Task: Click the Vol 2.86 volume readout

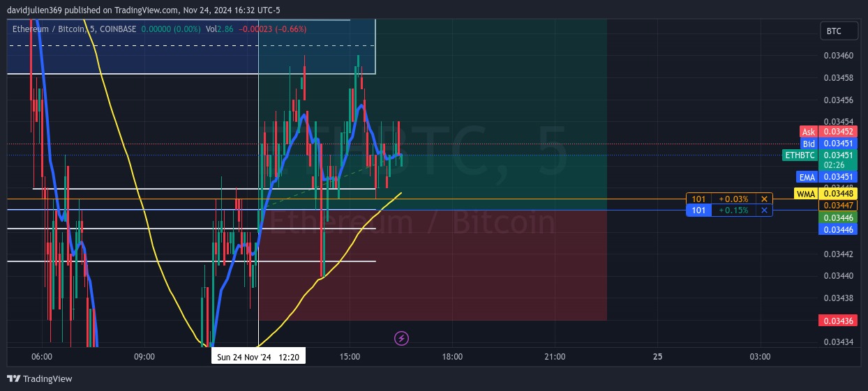Action: [x=220, y=29]
